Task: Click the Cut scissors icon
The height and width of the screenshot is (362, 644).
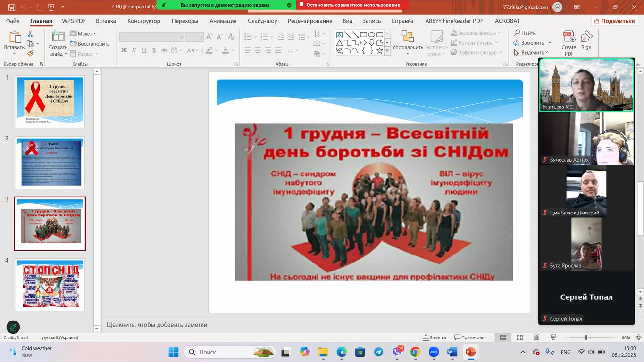Action: pyautogui.click(x=30, y=34)
